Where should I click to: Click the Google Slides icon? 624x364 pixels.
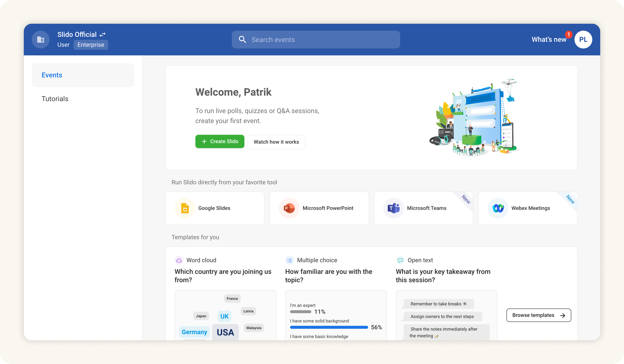(185, 208)
